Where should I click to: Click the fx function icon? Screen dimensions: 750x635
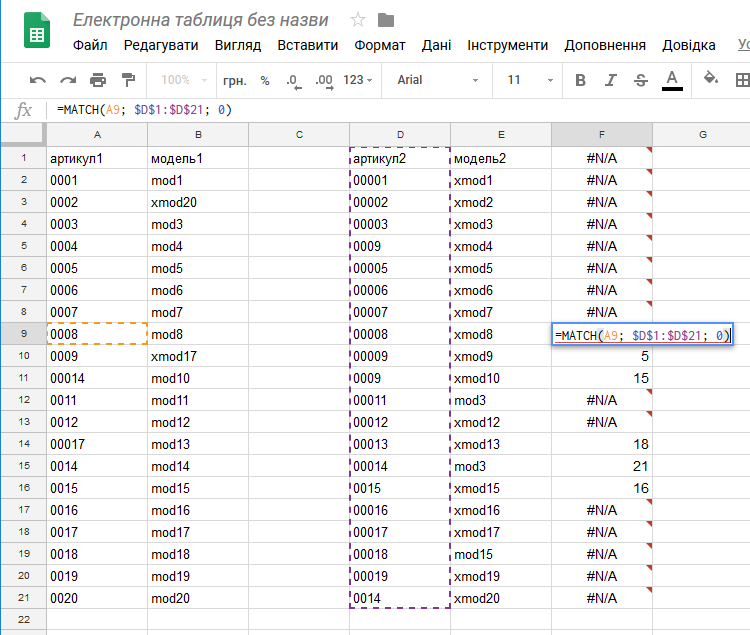(x=23, y=110)
